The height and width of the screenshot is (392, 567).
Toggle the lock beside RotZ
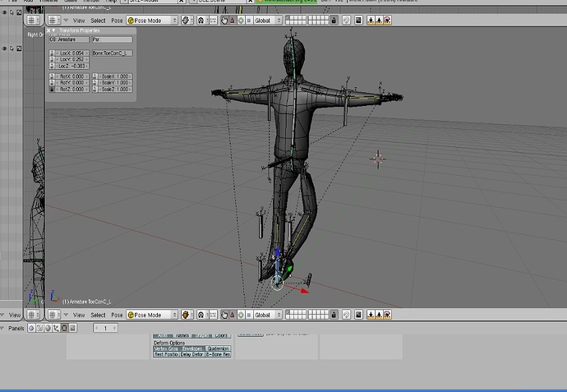click(52, 90)
